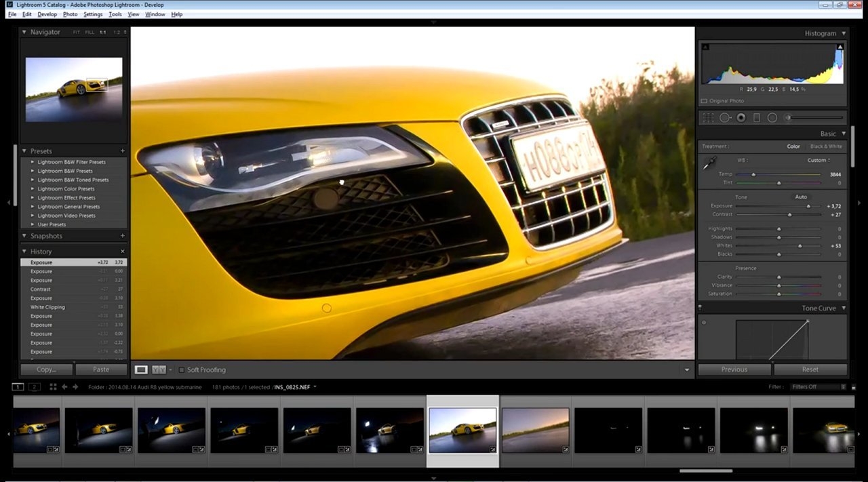868x482 pixels.
Task: Select main window display button 1
Action: pyautogui.click(x=18, y=387)
